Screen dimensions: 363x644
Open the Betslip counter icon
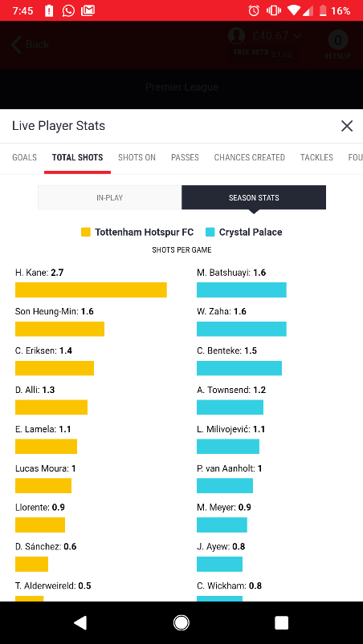[x=338, y=40]
